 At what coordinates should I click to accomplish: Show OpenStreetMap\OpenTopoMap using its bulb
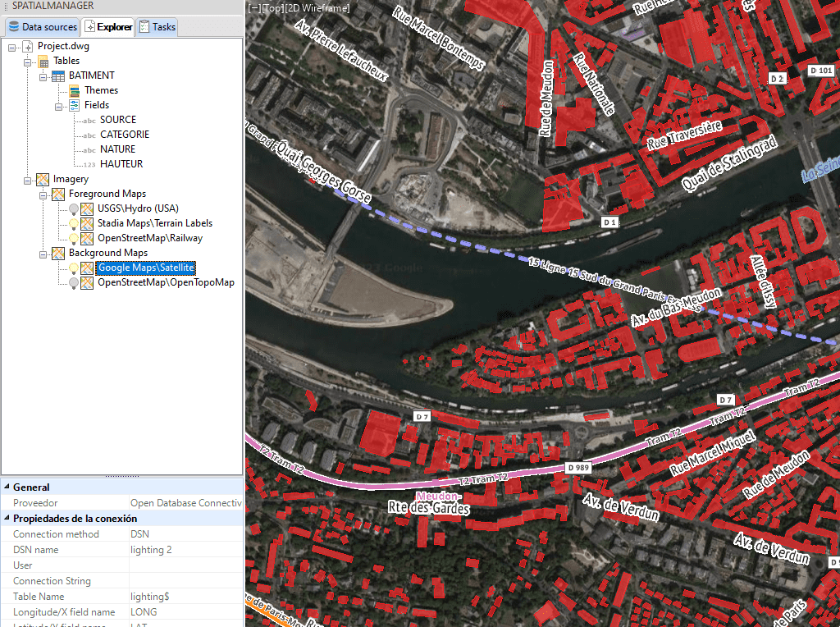click(74, 283)
